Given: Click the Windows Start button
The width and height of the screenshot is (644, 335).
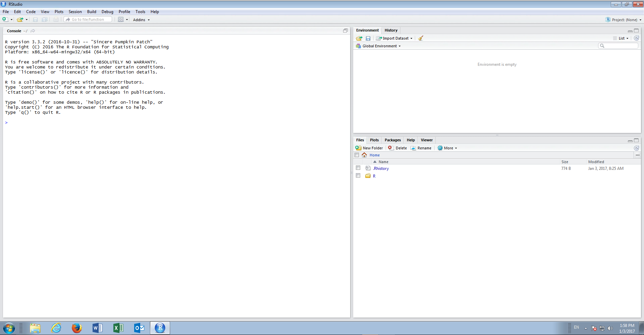Looking at the screenshot, I should [9, 328].
